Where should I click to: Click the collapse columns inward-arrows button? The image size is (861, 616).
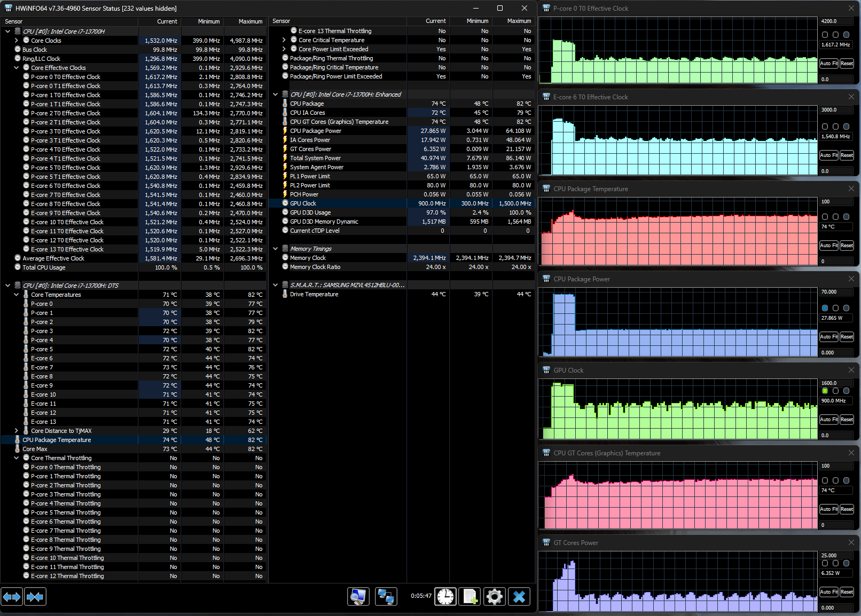click(35, 596)
